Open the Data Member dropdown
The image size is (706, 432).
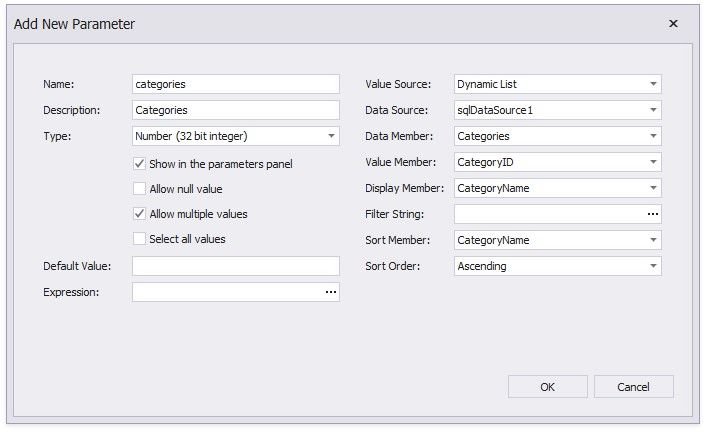[652, 136]
